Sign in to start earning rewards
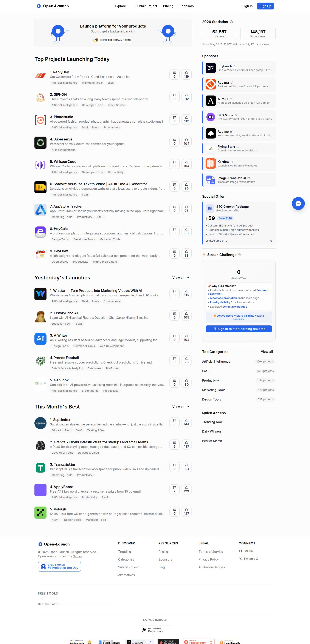Screen dimensions: 310x644 coord(239,329)
